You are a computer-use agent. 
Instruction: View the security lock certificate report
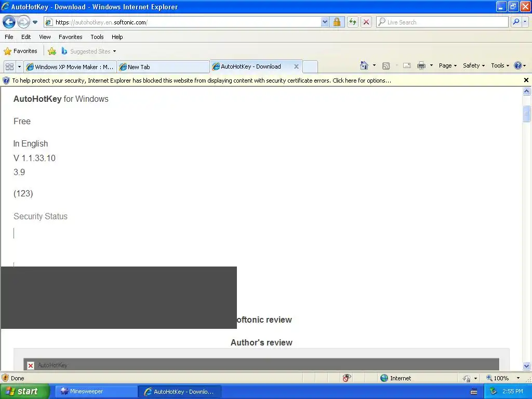tap(337, 22)
